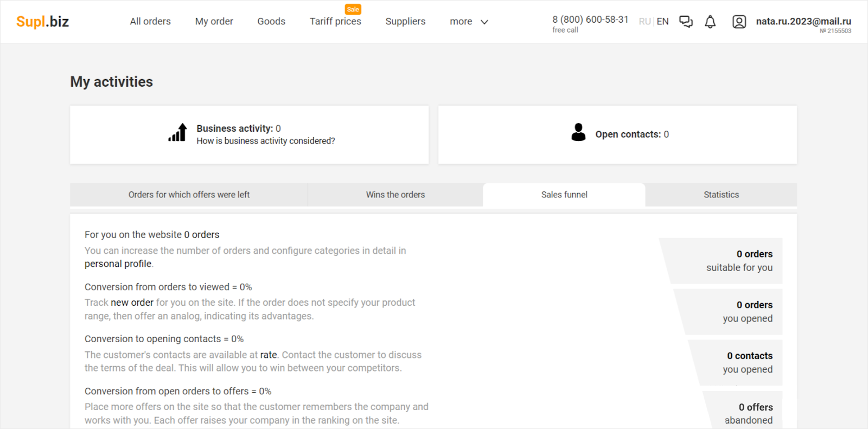Click the 'new order' link
Viewport: 868px width, 429px height.
[x=132, y=303]
